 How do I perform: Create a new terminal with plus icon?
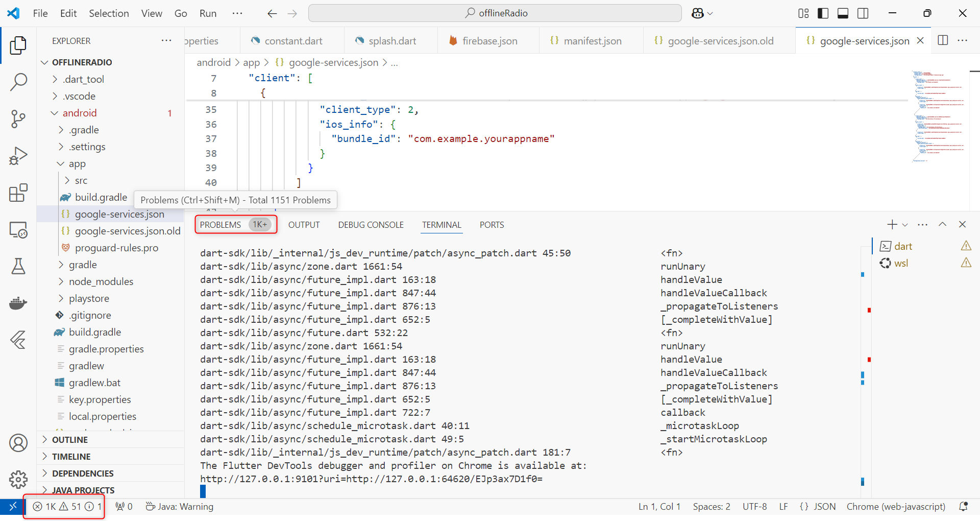pos(892,224)
